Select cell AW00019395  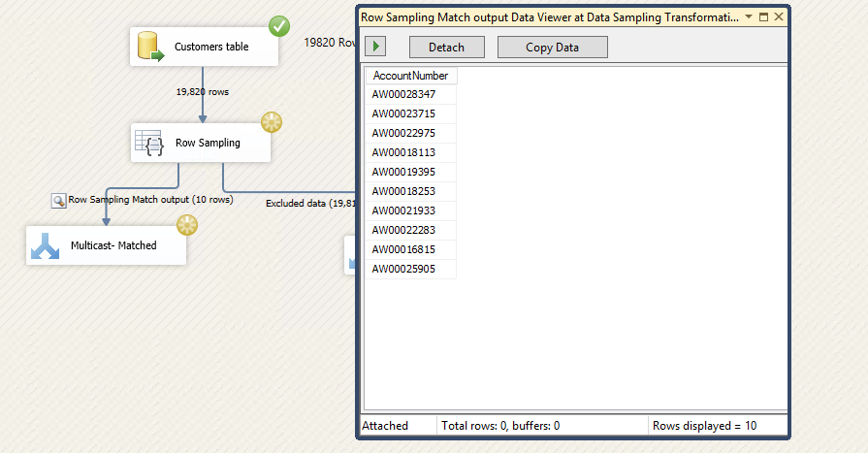tap(411, 172)
